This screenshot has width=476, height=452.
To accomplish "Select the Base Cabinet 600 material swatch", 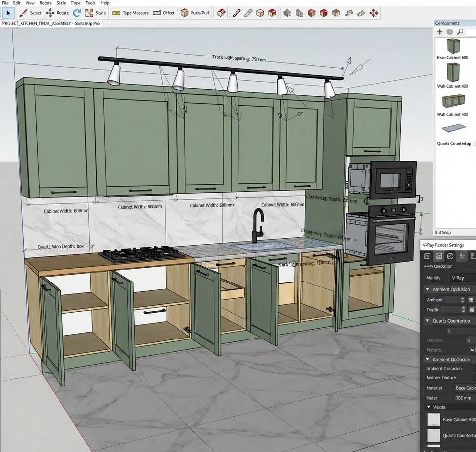I will 434,420.
